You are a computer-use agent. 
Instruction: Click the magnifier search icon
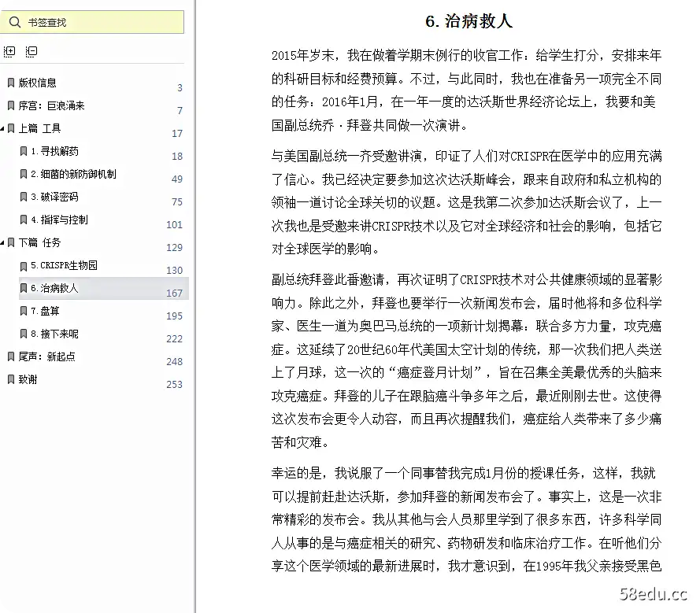15,22
